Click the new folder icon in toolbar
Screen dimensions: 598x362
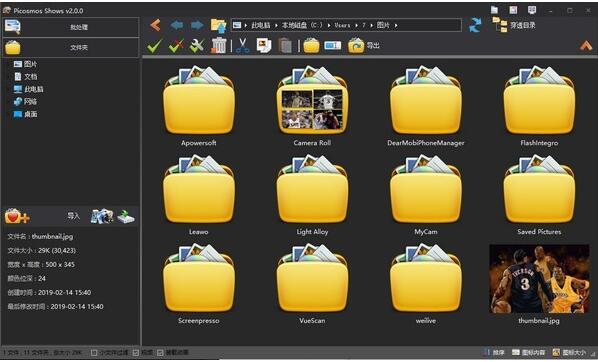311,46
